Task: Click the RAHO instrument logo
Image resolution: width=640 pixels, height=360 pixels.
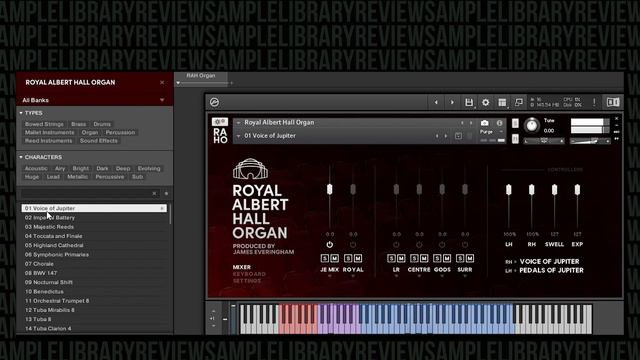Action: tap(220, 131)
